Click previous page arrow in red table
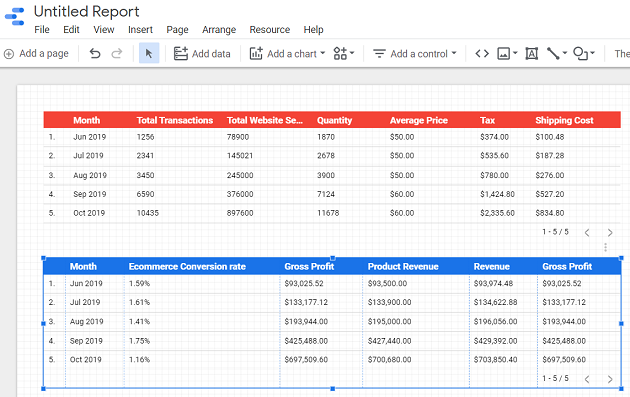Screen dimensions: 630x397 tap(587, 233)
